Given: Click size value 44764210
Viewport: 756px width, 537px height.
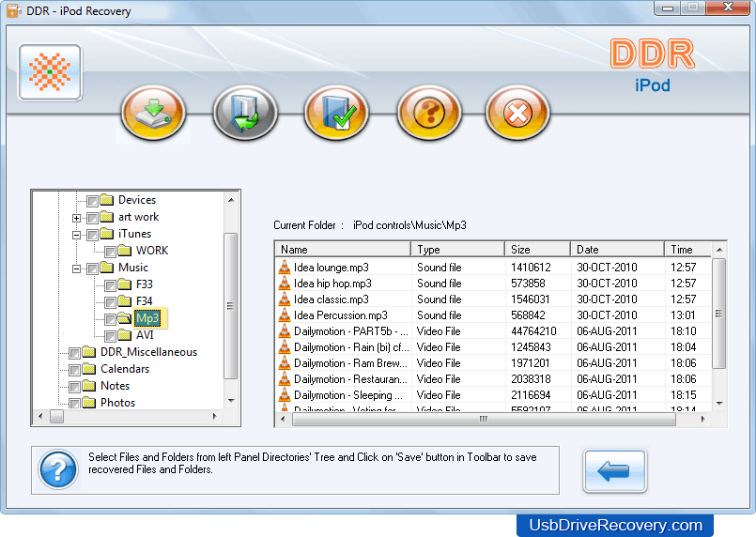Looking at the screenshot, I should (x=533, y=331).
